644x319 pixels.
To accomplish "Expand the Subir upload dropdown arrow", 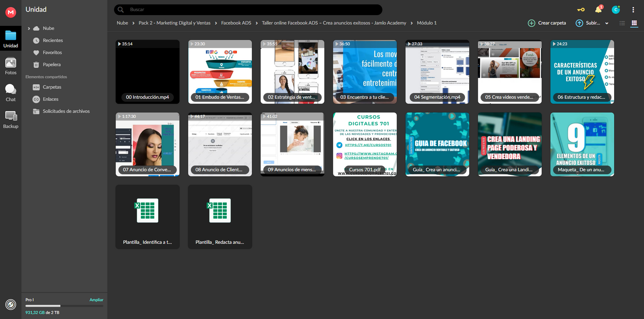I will tap(606, 23).
